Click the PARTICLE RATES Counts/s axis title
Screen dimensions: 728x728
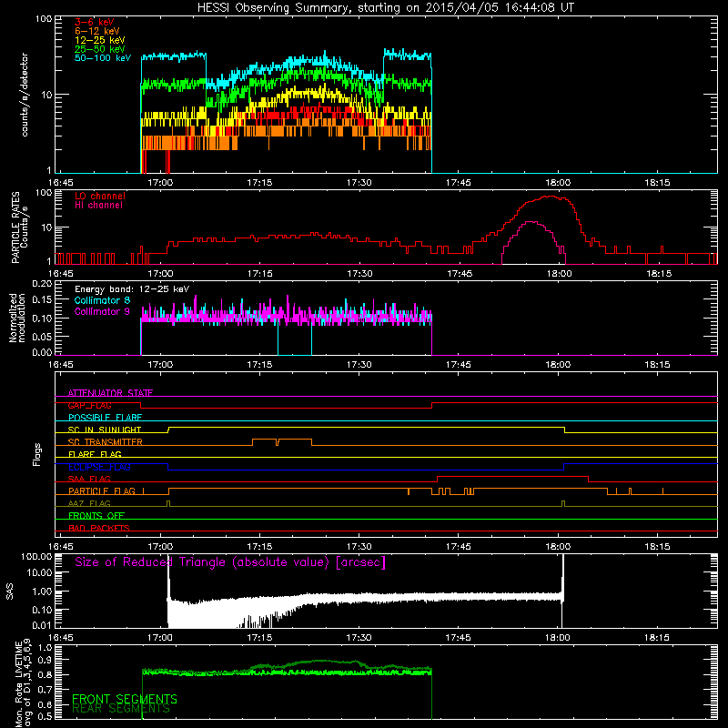point(19,227)
